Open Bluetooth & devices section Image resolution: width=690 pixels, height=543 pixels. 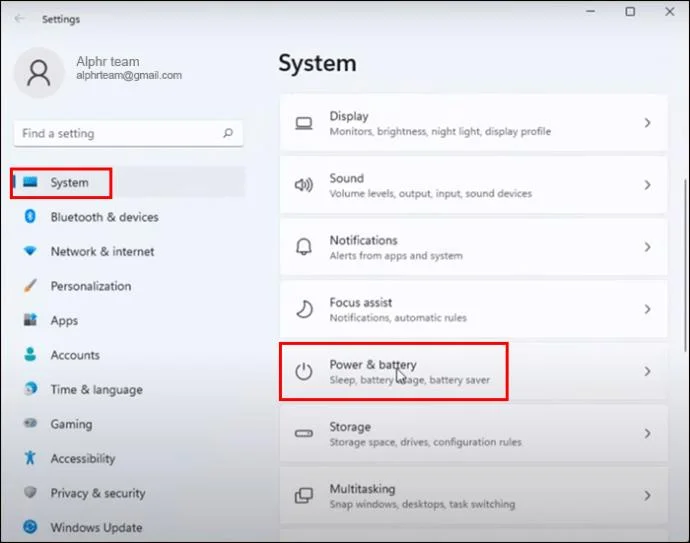click(x=128, y=217)
